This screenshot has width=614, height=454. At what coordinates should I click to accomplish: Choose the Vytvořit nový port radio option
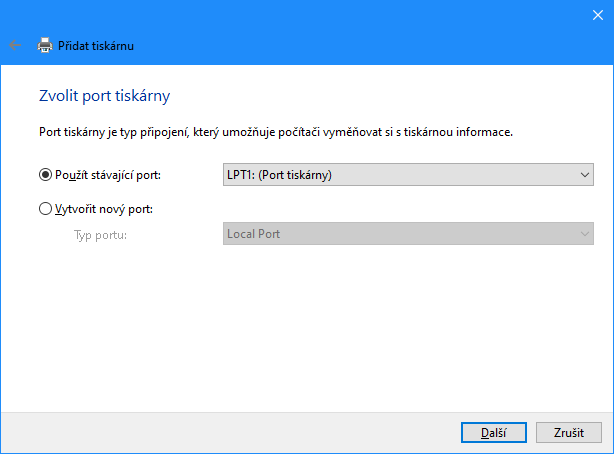tap(45, 209)
